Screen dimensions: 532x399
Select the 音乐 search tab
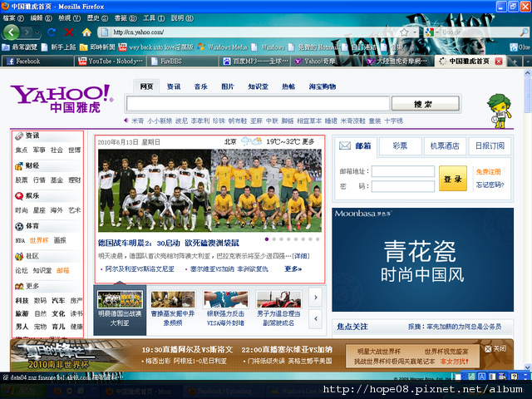(x=200, y=86)
